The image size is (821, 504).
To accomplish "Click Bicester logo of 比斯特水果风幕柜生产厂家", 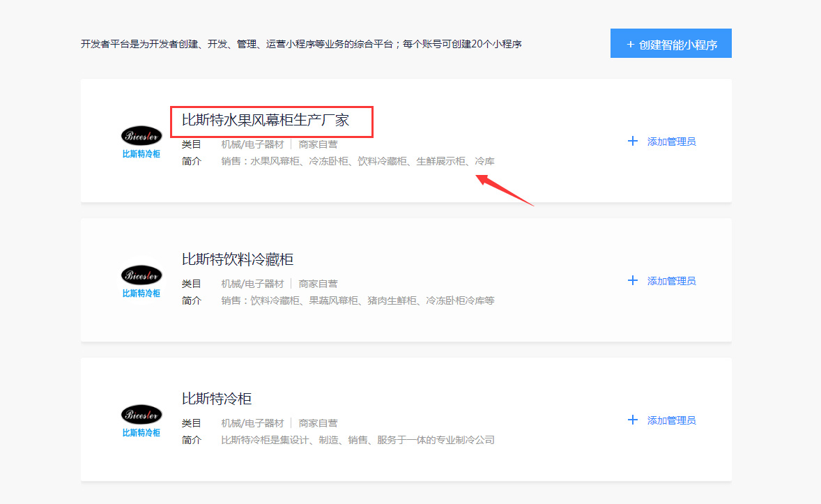I will tap(141, 142).
